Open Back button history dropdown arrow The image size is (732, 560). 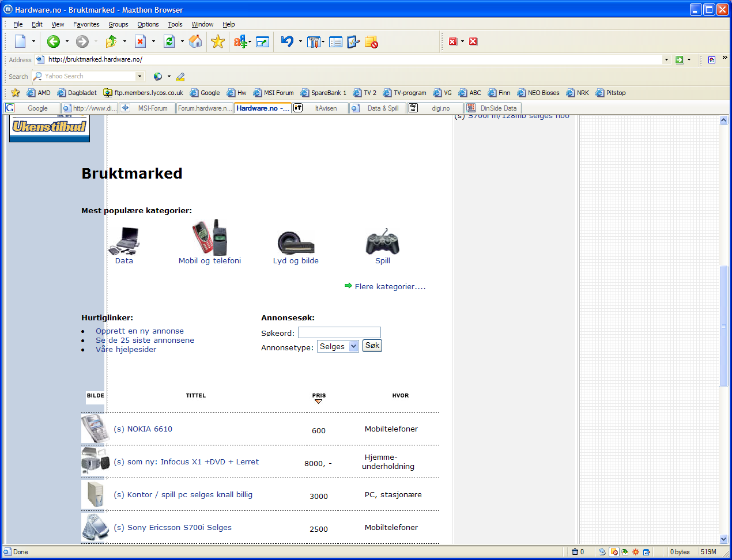(67, 41)
